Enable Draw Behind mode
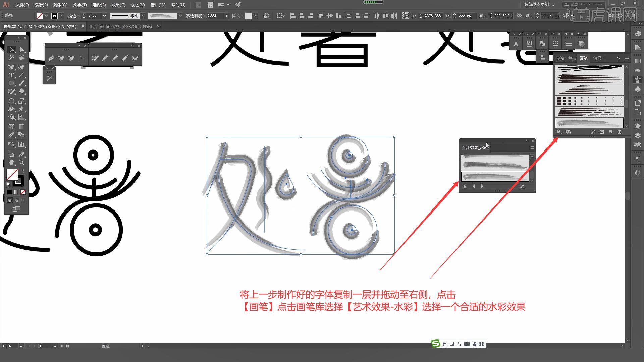644x362 pixels. (16, 200)
